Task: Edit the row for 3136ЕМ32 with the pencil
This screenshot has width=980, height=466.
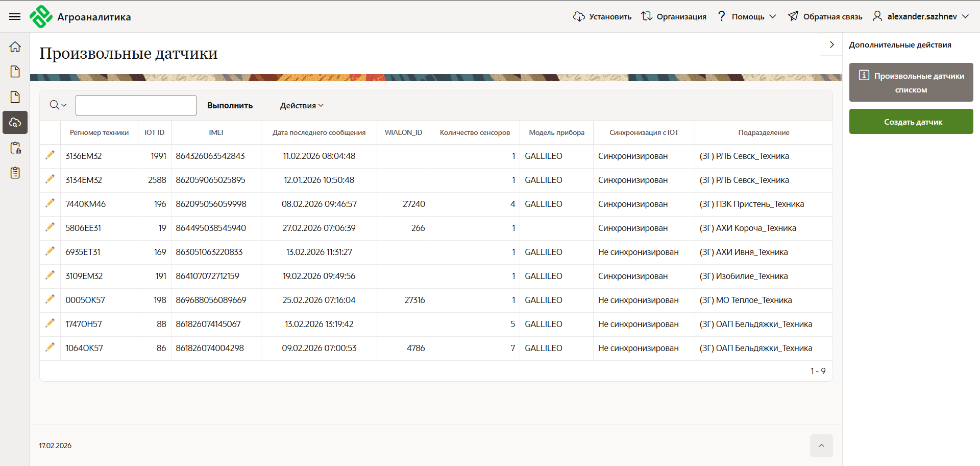Action: tap(50, 155)
